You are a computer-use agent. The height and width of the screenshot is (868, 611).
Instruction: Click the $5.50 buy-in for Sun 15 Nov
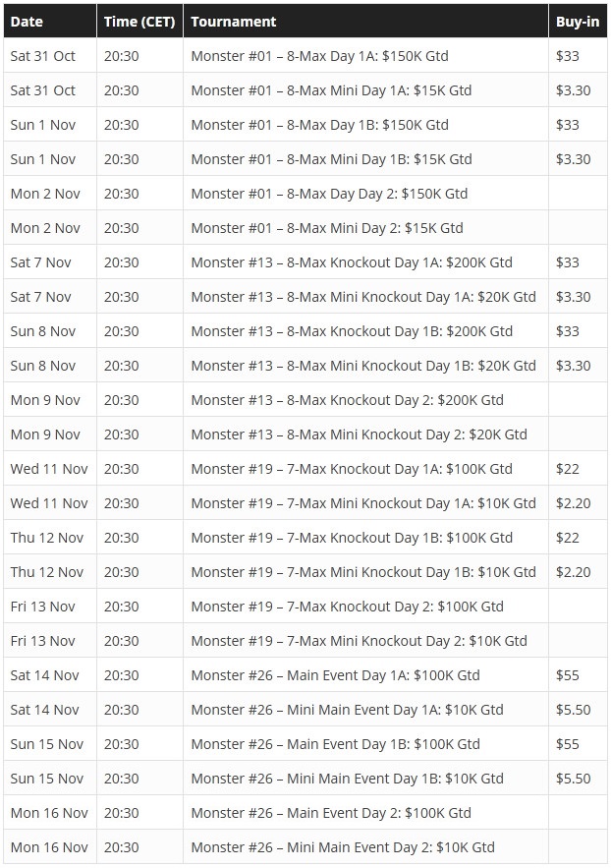[x=574, y=779]
